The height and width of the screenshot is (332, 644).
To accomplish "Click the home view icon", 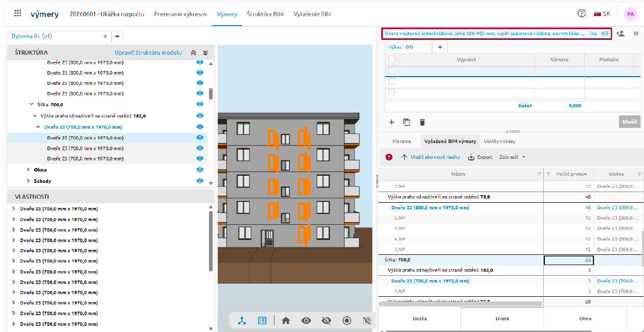I will [286, 320].
